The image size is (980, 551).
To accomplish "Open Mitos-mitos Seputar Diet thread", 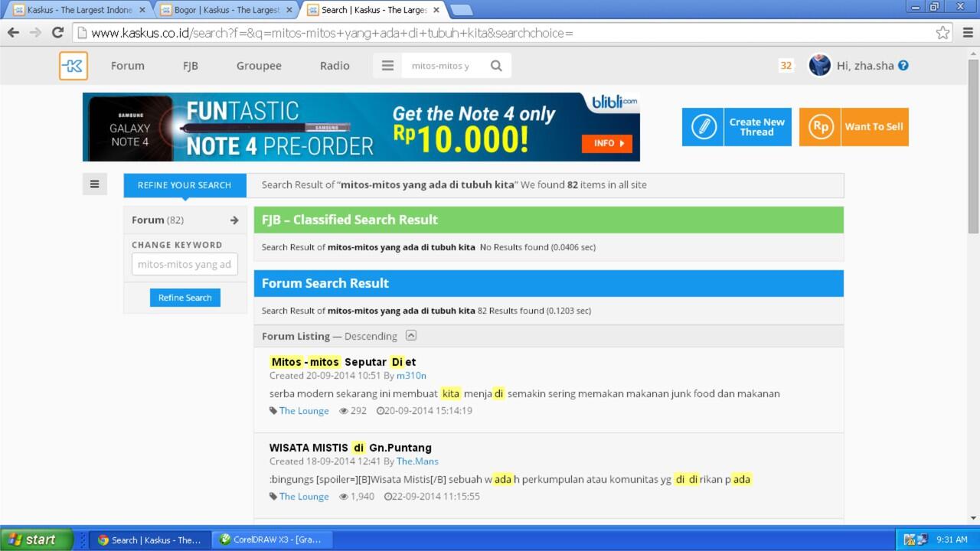I will tap(343, 362).
